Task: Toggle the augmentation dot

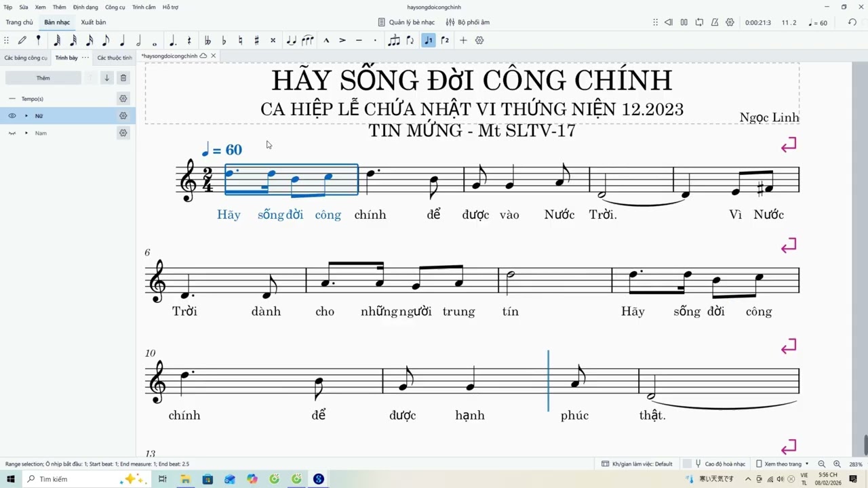Action: [173, 41]
